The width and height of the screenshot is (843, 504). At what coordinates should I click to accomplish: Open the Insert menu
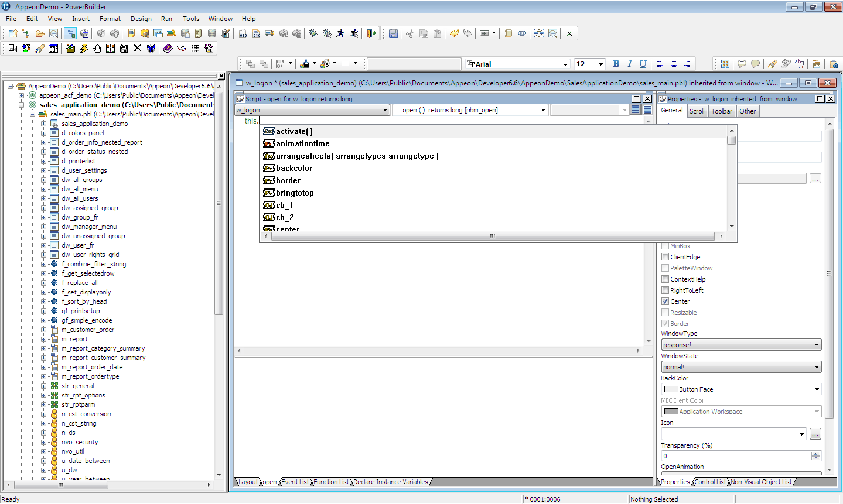81,19
